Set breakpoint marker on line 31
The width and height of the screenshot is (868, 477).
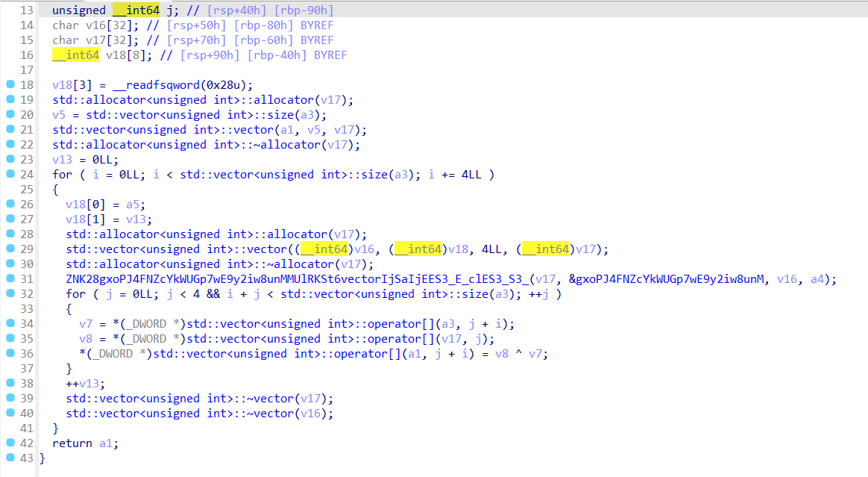click(10, 278)
